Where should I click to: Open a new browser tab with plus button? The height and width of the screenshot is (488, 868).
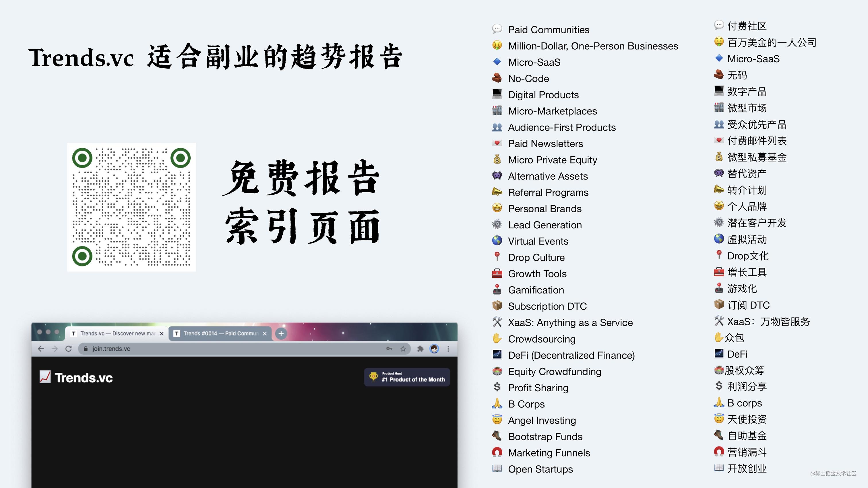[281, 333]
